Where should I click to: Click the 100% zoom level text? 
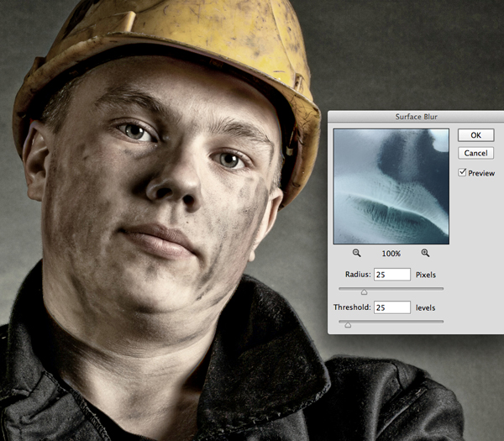point(391,254)
